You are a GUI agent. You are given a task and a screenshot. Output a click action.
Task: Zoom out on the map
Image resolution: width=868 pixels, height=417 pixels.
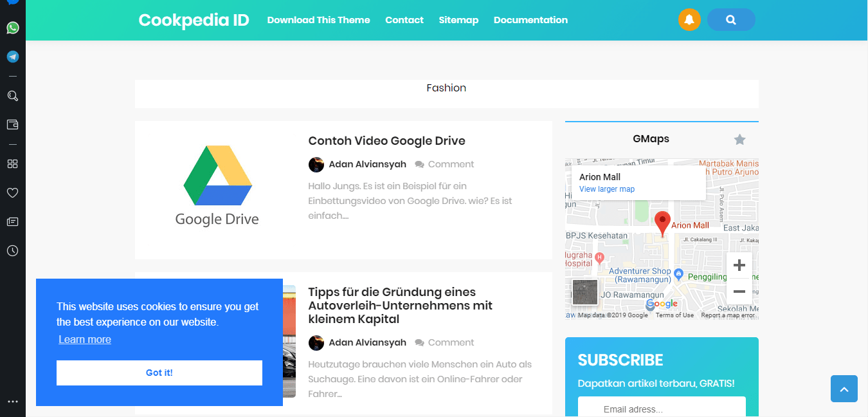coord(739,292)
